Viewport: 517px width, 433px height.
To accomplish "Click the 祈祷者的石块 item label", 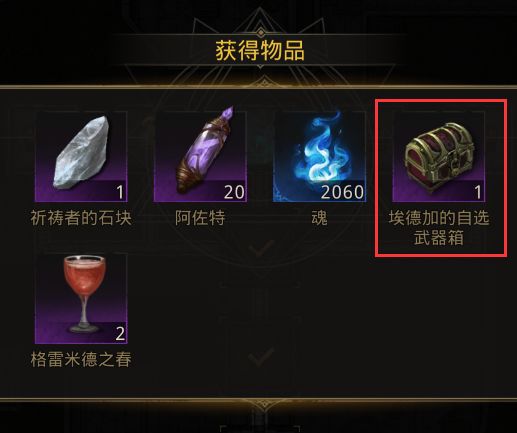I will click(81, 218).
